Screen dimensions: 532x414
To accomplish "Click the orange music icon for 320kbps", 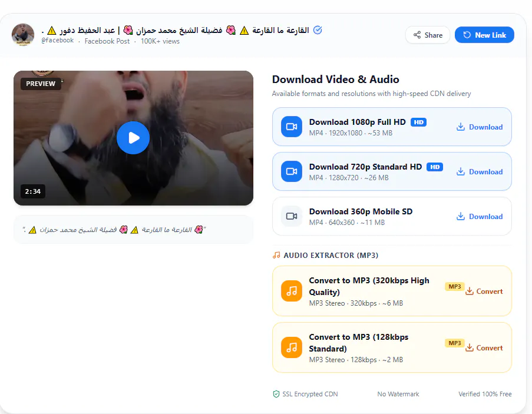I will [x=292, y=291].
